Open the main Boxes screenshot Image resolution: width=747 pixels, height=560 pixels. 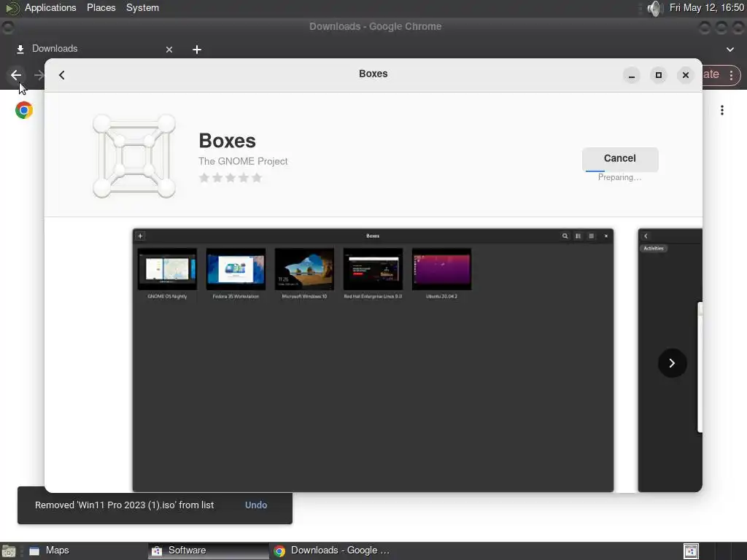point(373,360)
